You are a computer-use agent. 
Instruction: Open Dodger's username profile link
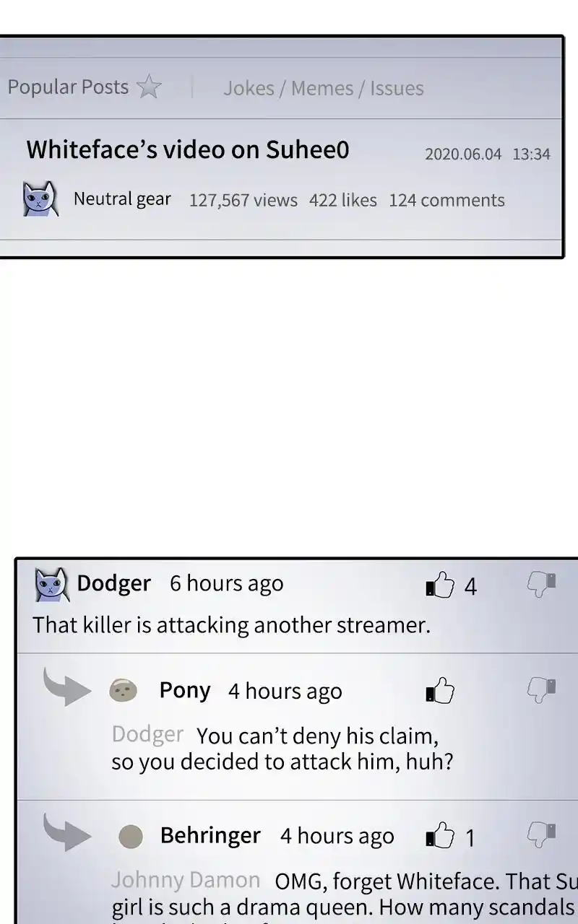click(113, 583)
